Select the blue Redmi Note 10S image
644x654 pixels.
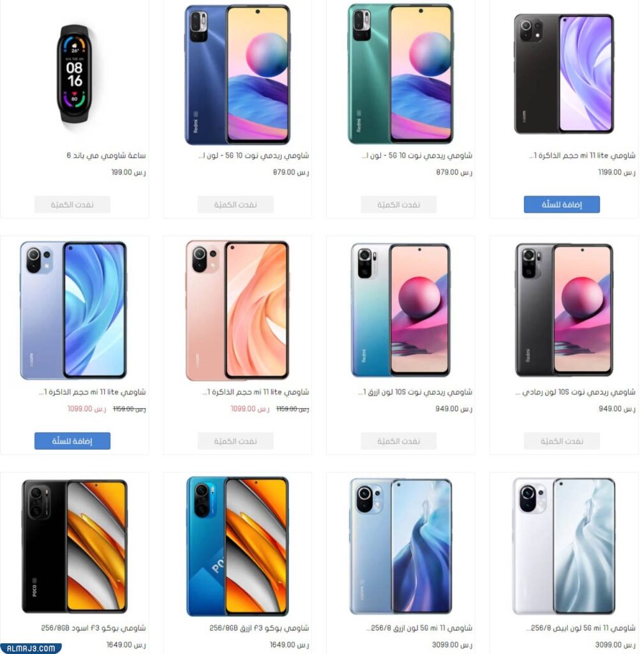[x=401, y=310]
